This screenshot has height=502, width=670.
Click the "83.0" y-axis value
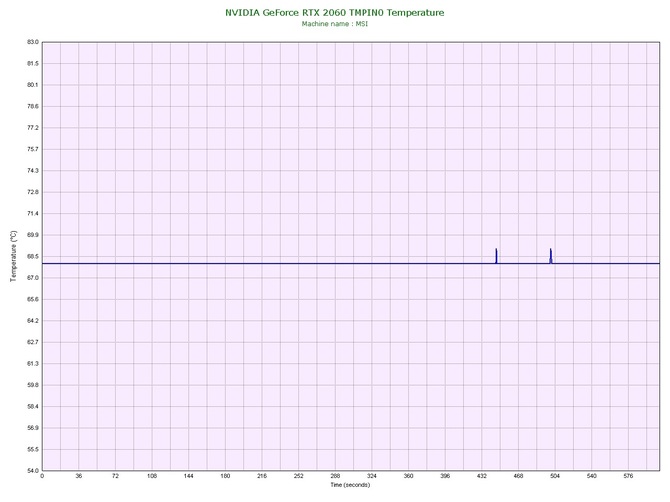tap(33, 42)
